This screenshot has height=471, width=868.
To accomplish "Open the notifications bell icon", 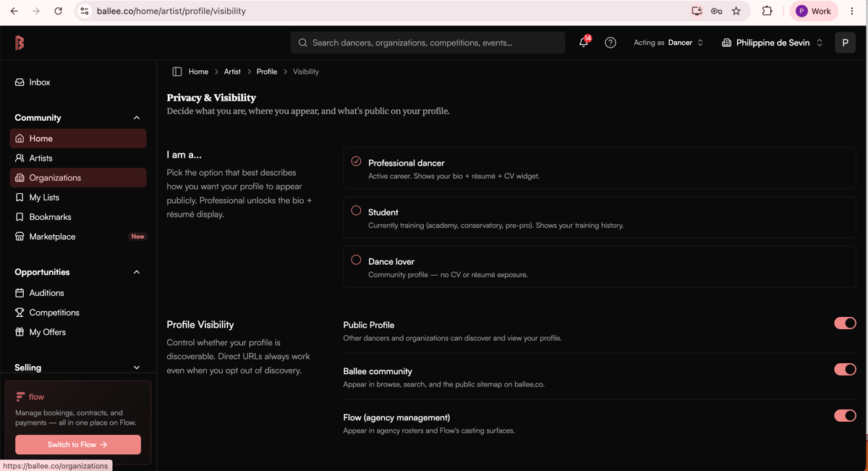I will click(x=584, y=43).
